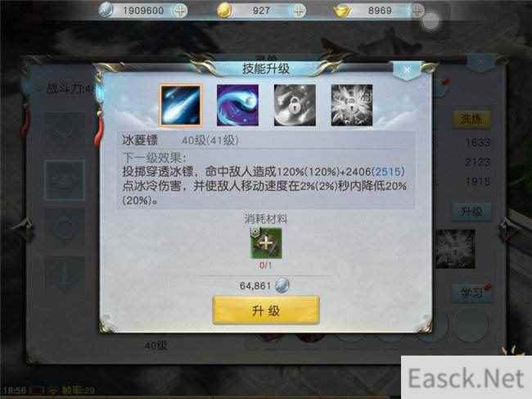Viewport: 532px width, 399px height.
Task: Close the 技能升级 dialog
Action: [x=407, y=70]
